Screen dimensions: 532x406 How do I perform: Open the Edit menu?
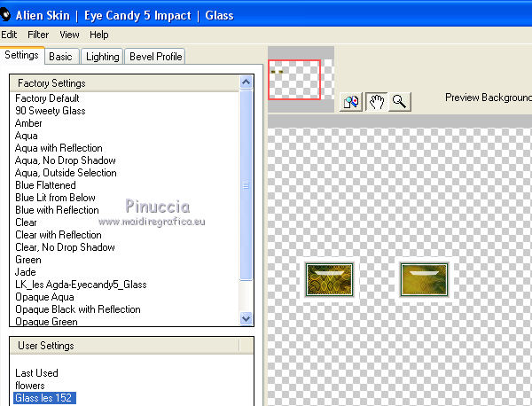point(9,35)
